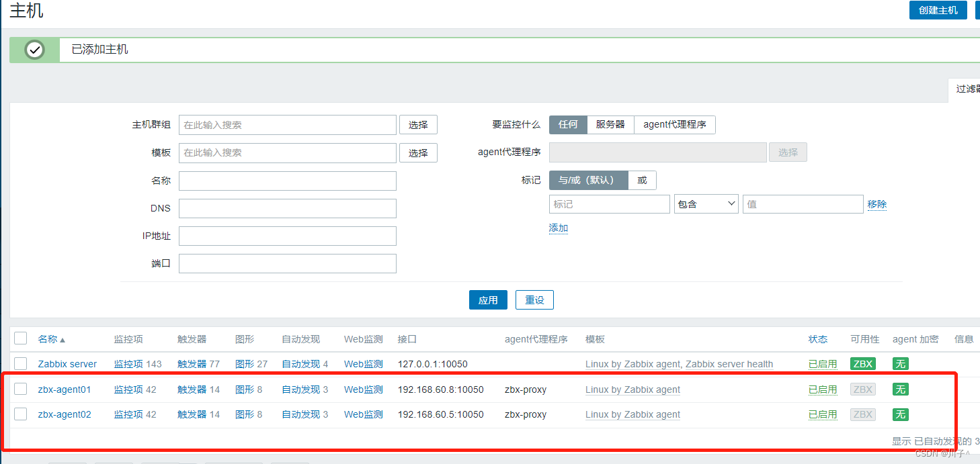The width and height of the screenshot is (980, 464).
Task: Click the 移除 tag link
Action: 877,204
